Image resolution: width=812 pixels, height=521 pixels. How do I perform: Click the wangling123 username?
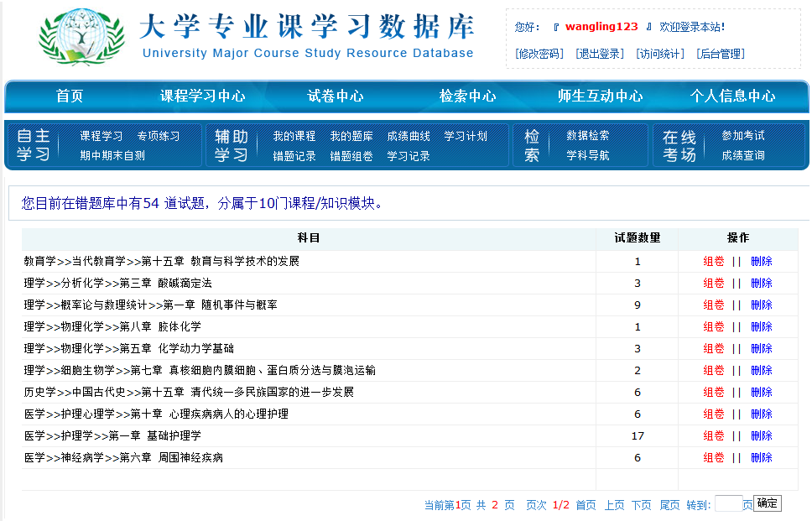pos(601,26)
